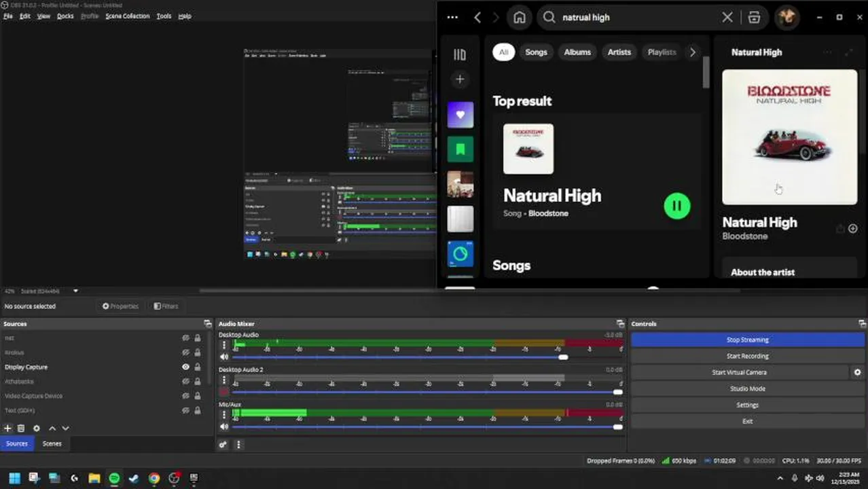Mute Mic/Aux speaker icon
This screenshot has height=489, width=868.
tap(224, 427)
